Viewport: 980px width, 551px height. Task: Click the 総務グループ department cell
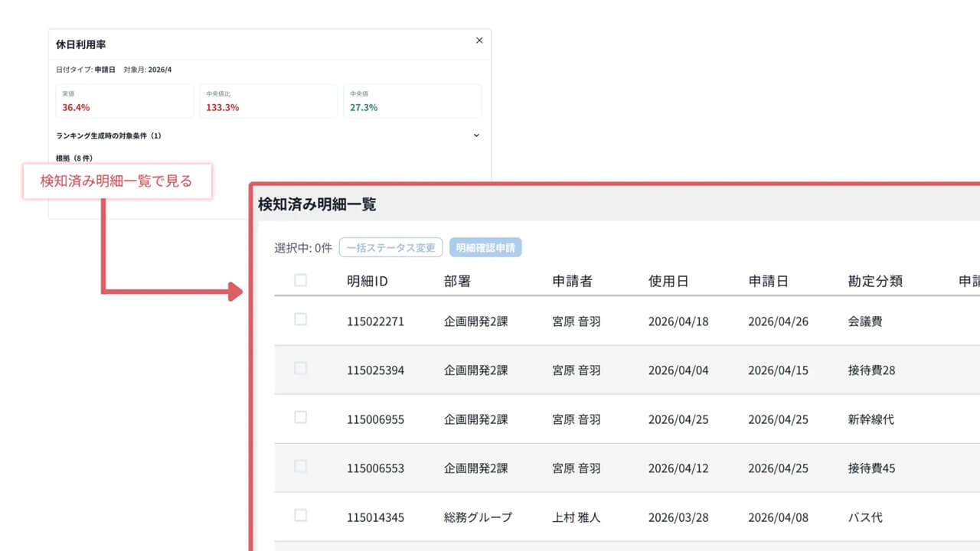[478, 517]
